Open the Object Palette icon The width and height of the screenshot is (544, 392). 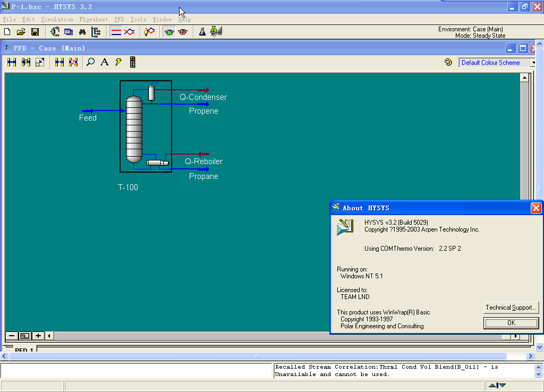click(x=132, y=62)
